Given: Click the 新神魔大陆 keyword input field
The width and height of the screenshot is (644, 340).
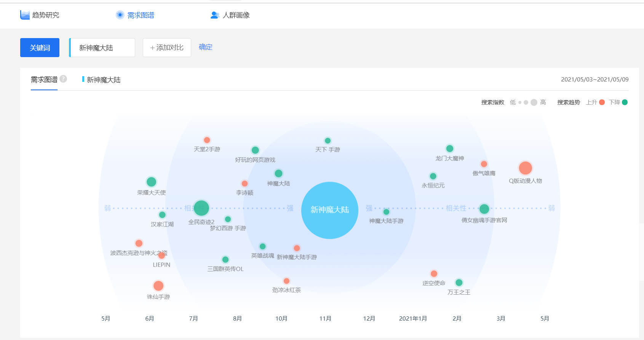Looking at the screenshot, I should pos(102,48).
